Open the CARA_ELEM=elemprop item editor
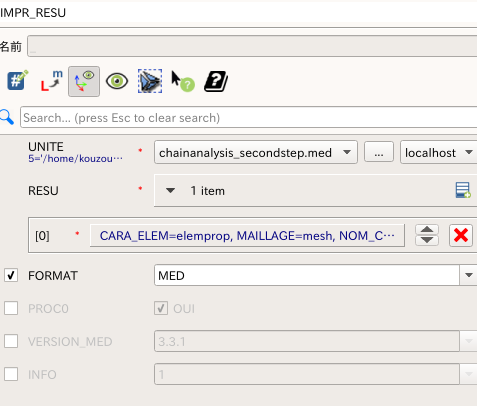477x406 pixels. click(247, 235)
